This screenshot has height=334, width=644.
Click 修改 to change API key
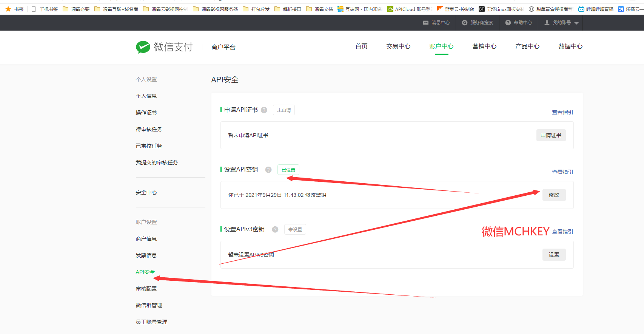tap(554, 195)
